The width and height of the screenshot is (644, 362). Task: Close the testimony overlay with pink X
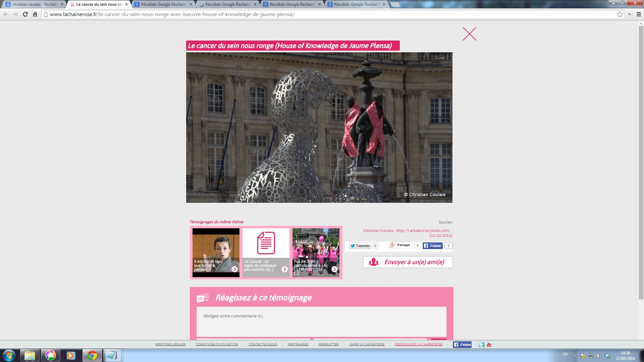click(469, 34)
